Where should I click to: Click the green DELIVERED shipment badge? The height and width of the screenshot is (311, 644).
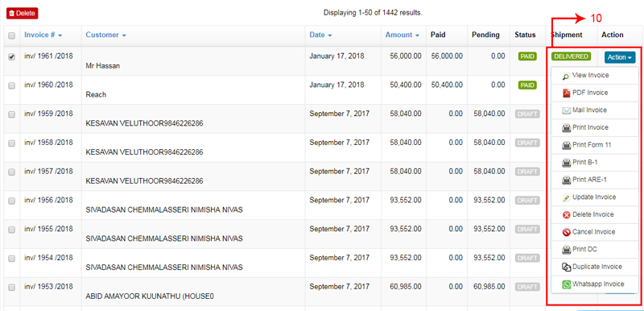click(x=571, y=56)
